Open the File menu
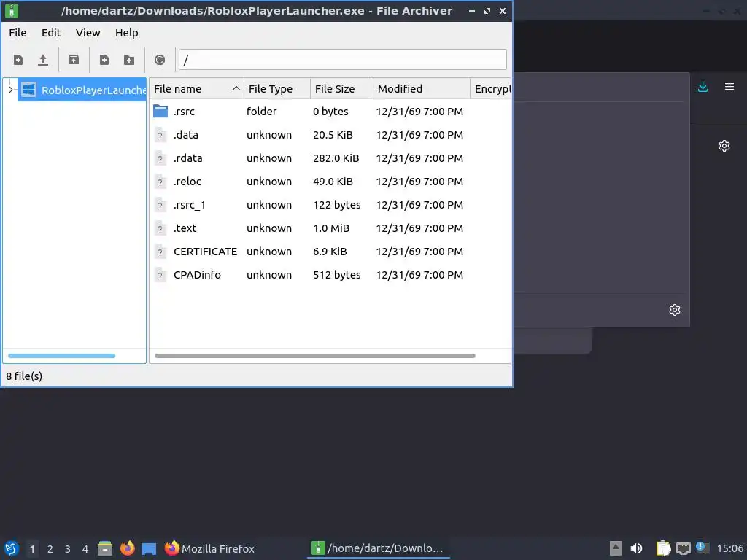 pyautogui.click(x=18, y=33)
